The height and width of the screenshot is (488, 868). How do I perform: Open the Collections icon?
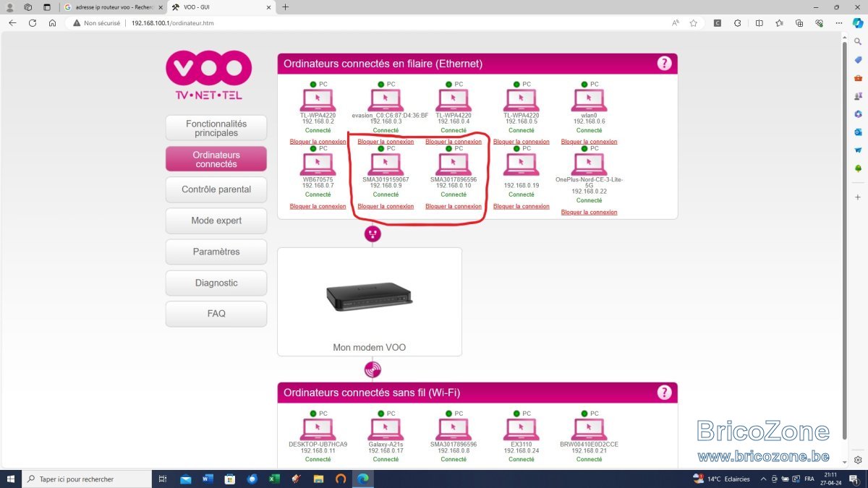(x=799, y=23)
